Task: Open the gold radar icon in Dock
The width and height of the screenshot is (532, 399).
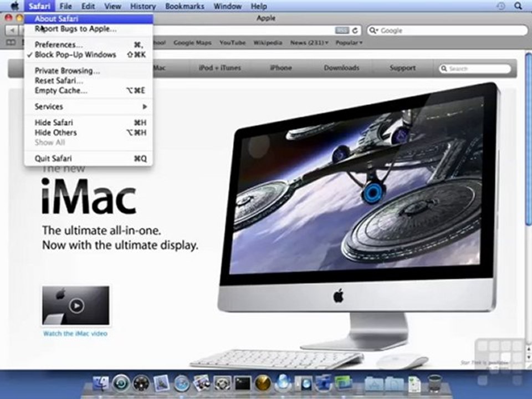Action: tap(263, 383)
